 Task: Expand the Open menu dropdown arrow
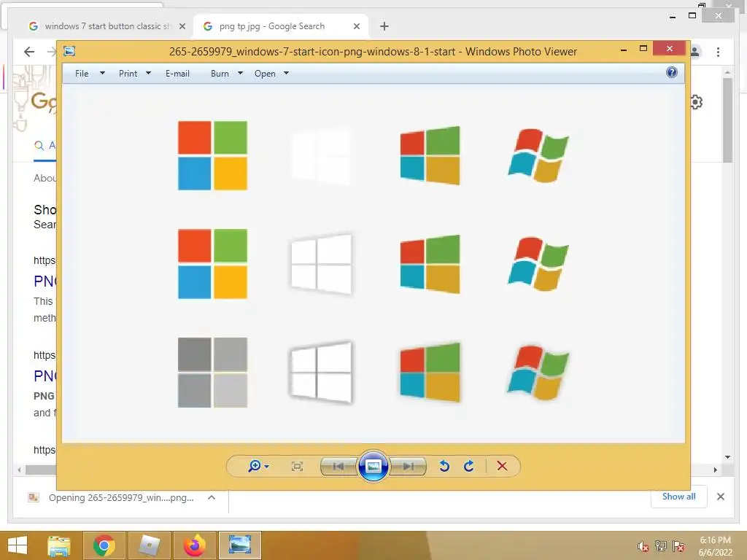click(286, 74)
